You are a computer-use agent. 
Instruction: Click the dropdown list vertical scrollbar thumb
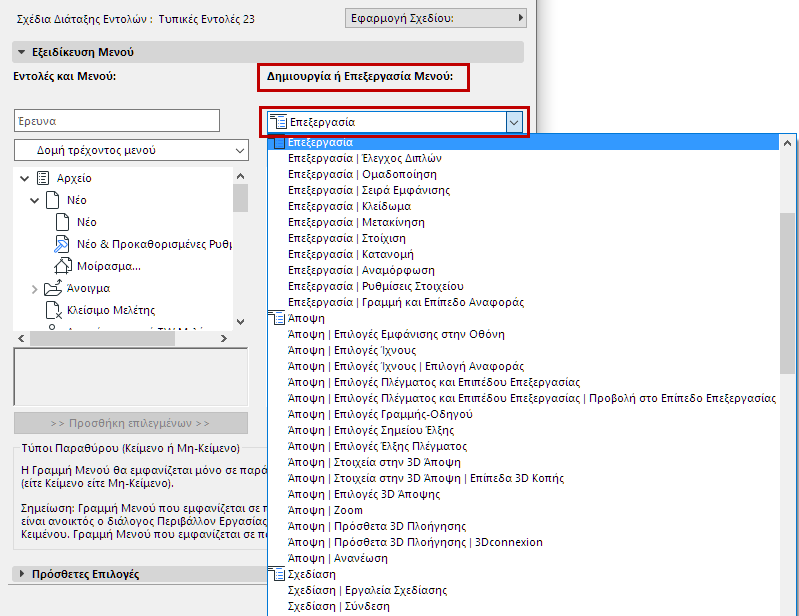tap(788, 293)
